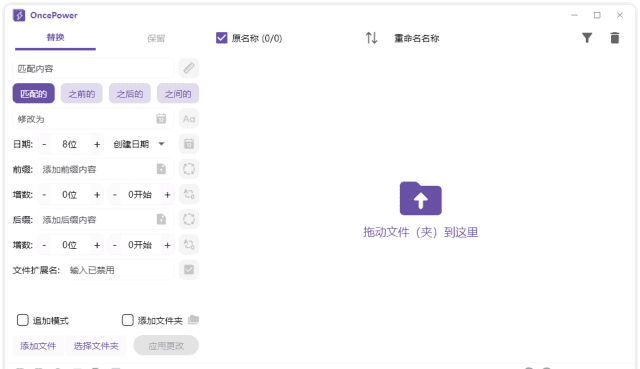Click the 重命名名称 column header
Viewport: 640px width, 369px height.
[x=416, y=38]
